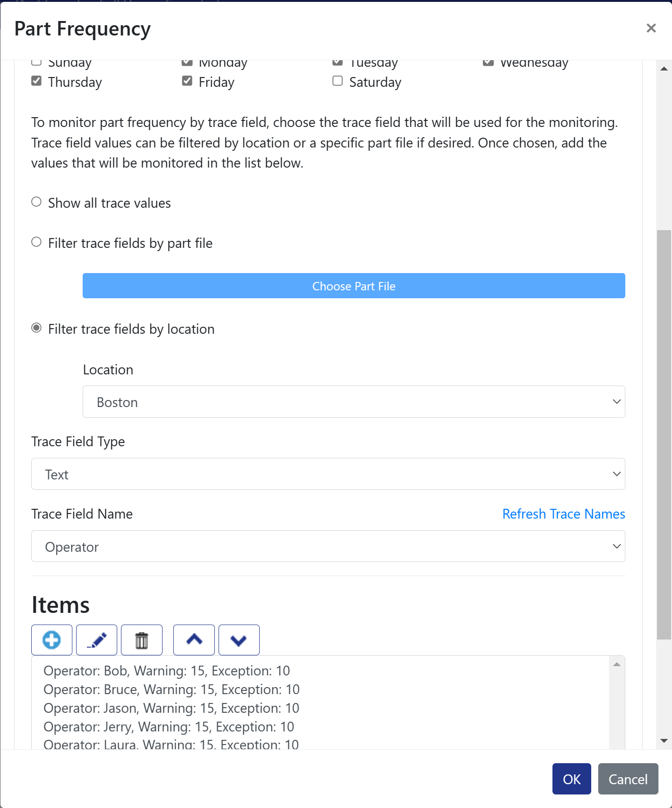The width and height of the screenshot is (672, 808).
Task: Select Operator: Bruce list item
Action: 171,689
